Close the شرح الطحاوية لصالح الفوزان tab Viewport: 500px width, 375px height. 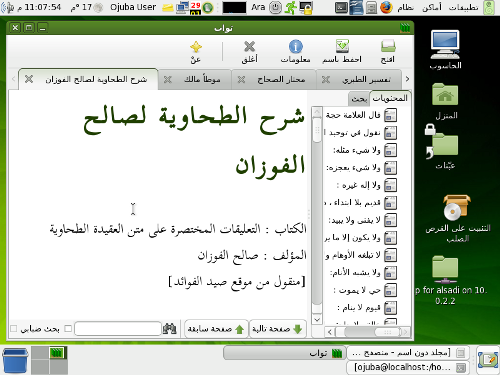[x=29, y=79]
